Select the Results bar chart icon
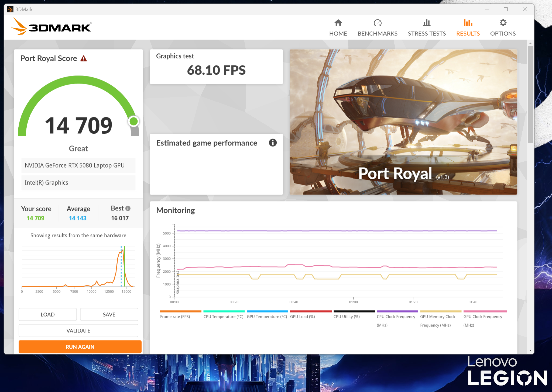This screenshot has width=552, height=392. click(468, 23)
